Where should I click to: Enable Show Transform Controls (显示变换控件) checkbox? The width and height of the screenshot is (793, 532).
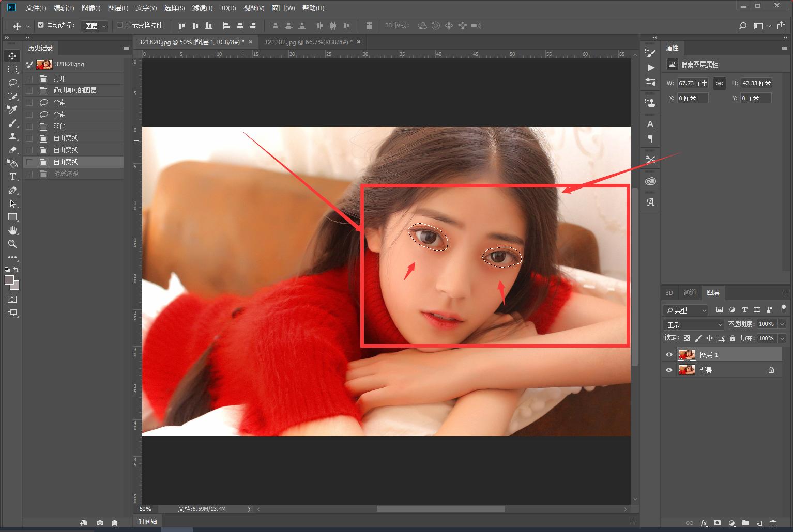120,25
